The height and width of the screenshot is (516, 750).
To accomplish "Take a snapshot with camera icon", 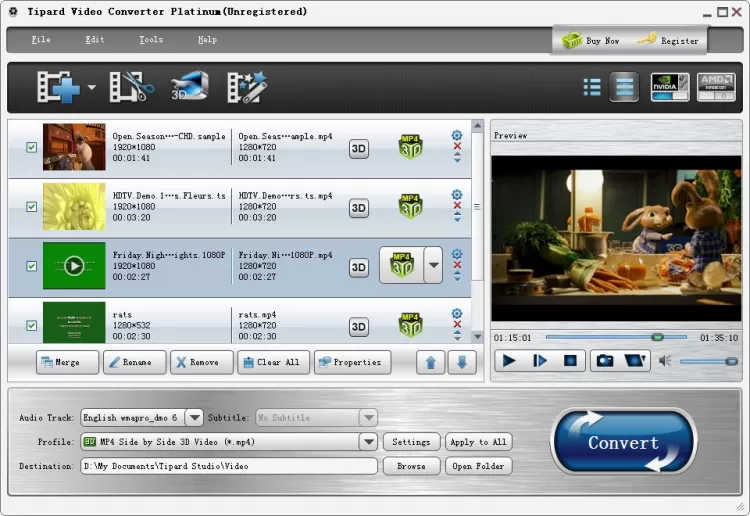I will [605, 361].
